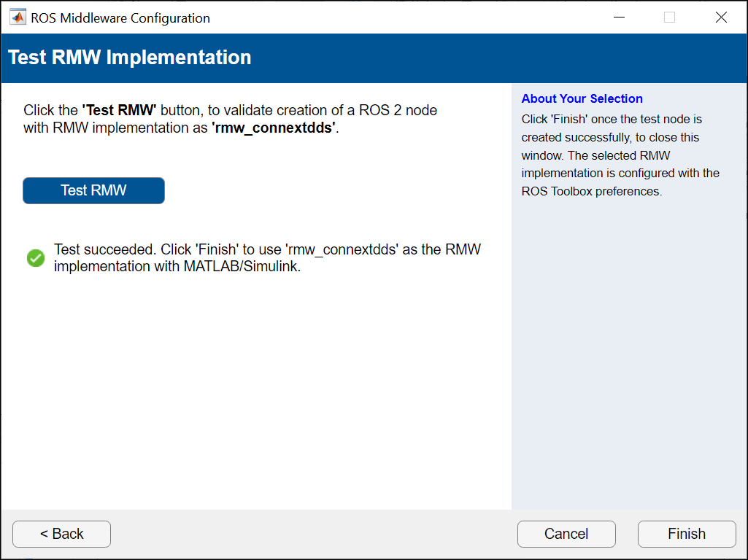Image resolution: width=748 pixels, height=560 pixels.
Task: Click the greyed-out maximize window button
Action: pos(669,17)
